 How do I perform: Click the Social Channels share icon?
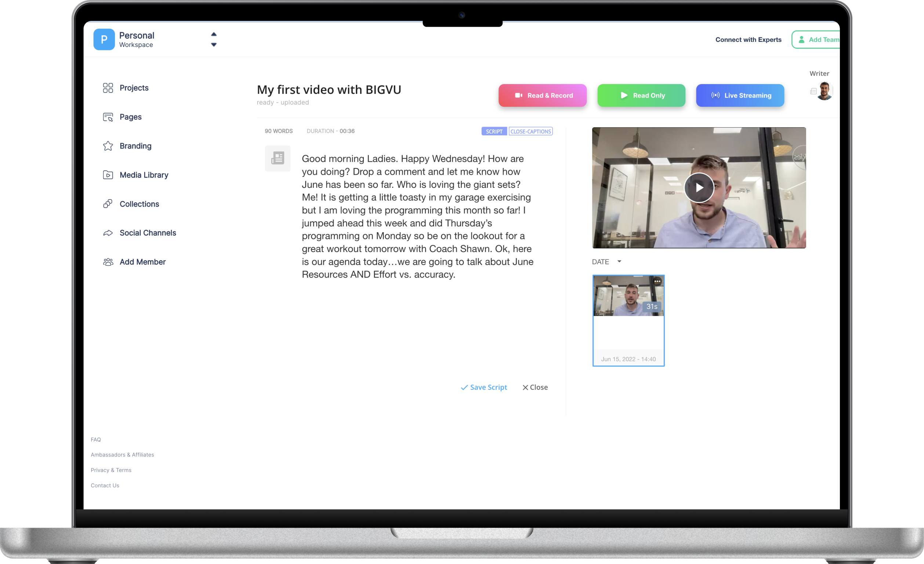[x=108, y=233]
